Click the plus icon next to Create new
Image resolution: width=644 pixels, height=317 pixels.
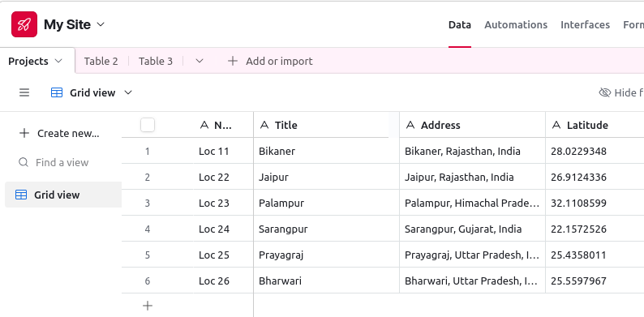coord(24,133)
